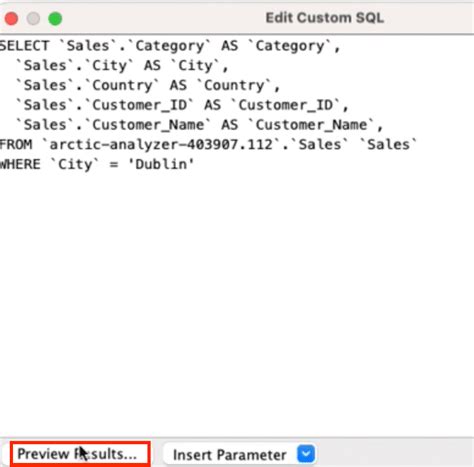Click the Customer_ID line in the query
The width and height of the screenshot is (474, 467).
(182, 105)
